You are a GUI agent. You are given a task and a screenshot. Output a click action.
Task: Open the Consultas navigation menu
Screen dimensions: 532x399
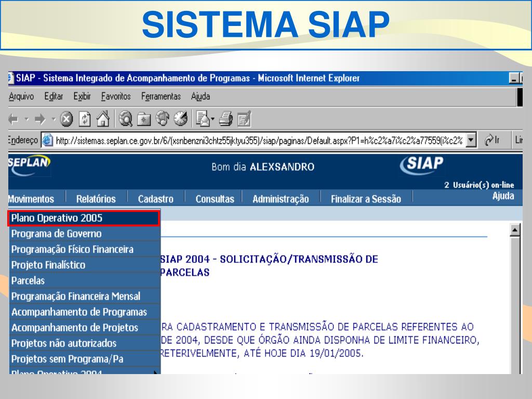[215, 199]
